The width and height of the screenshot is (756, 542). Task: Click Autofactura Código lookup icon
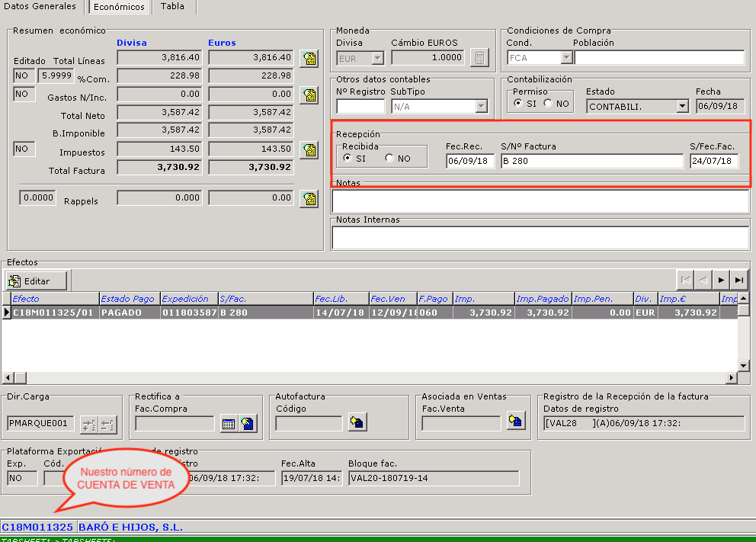[357, 422]
